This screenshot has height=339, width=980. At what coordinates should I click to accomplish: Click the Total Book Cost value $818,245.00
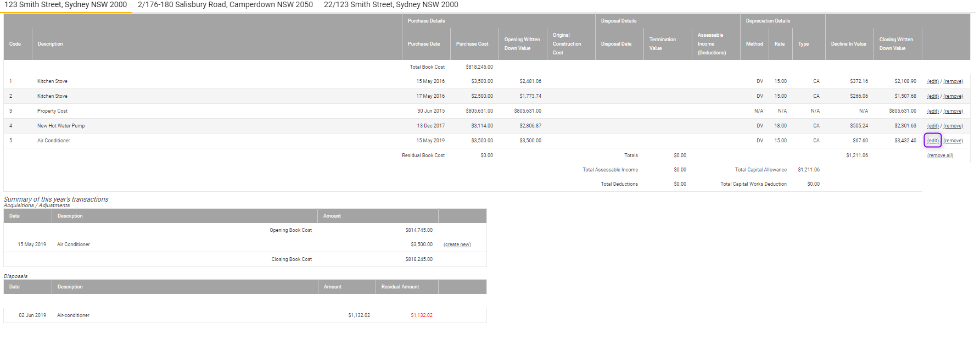coord(479,67)
